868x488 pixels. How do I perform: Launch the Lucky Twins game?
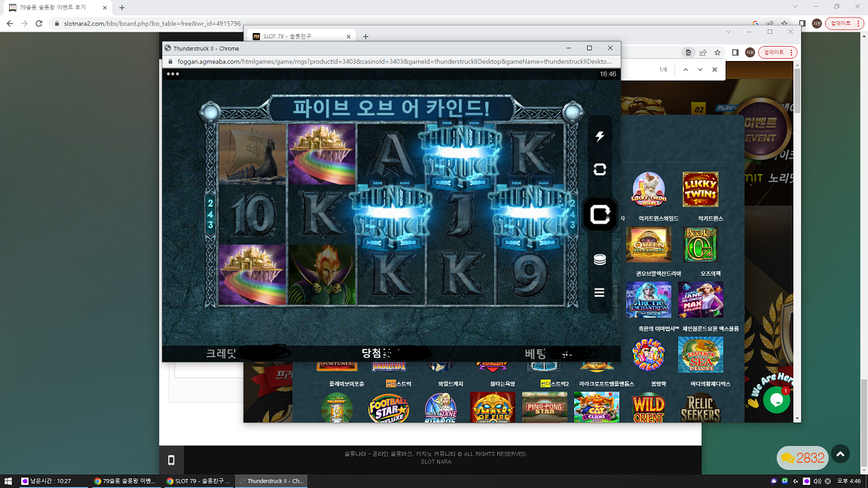click(x=700, y=189)
